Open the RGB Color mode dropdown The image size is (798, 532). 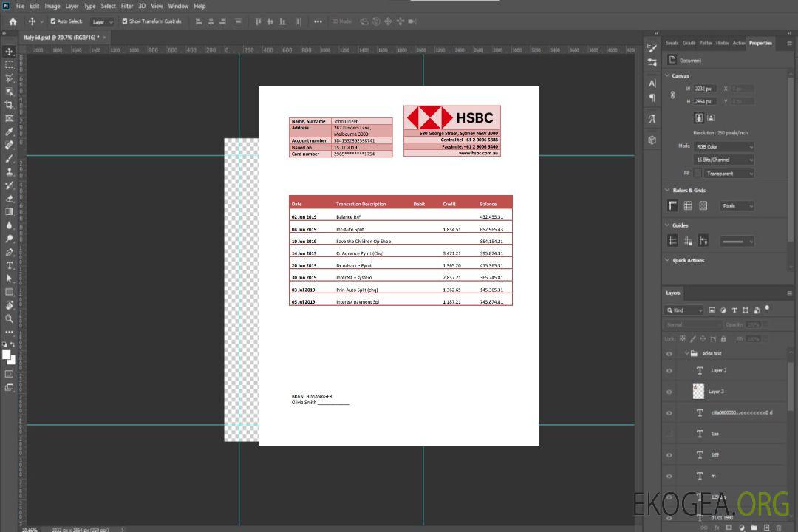pyautogui.click(x=723, y=146)
